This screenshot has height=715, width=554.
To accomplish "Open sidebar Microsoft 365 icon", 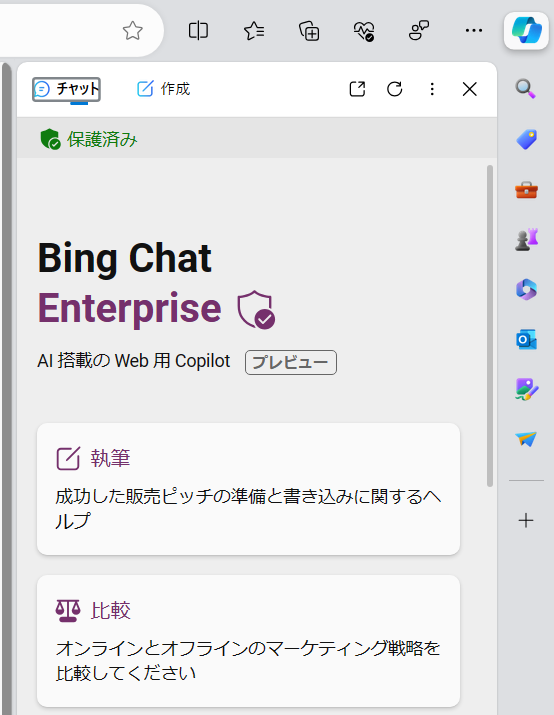I will 527,290.
